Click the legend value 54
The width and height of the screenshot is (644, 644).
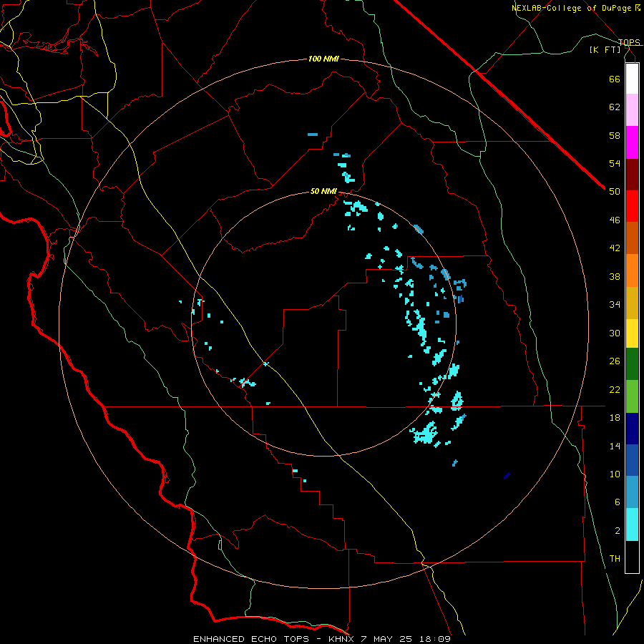(x=615, y=163)
